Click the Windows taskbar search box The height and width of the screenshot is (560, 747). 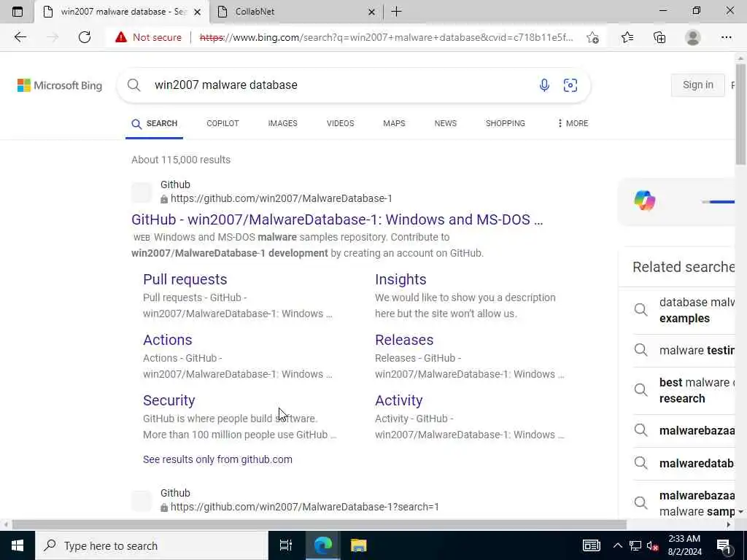tap(152, 545)
